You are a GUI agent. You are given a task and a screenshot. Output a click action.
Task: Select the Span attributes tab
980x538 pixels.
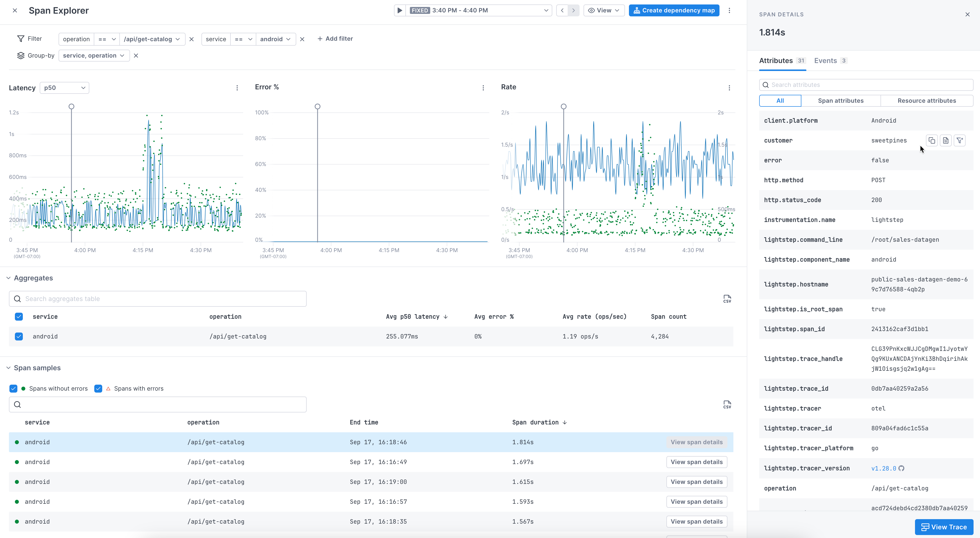841,101
